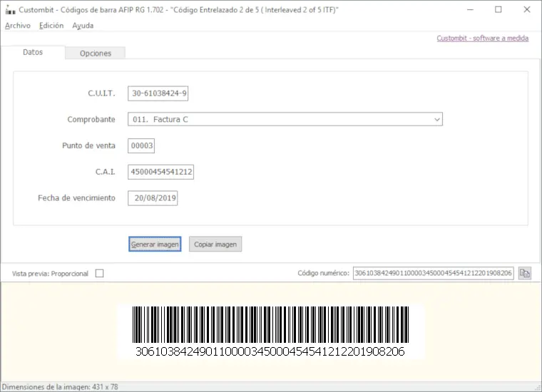Click the Custombit app icon in title bar
The width and height of the screenshot is (542, 392).
[10, 10]
